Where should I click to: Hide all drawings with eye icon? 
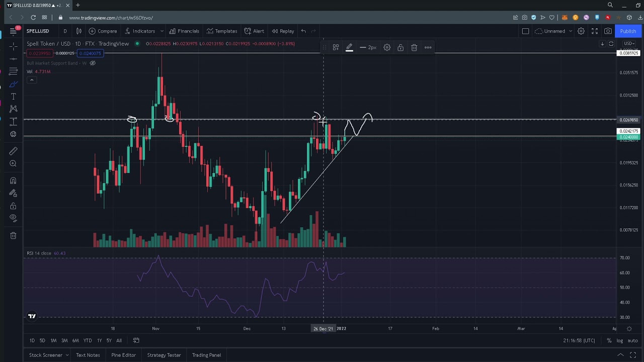point(13,218)
